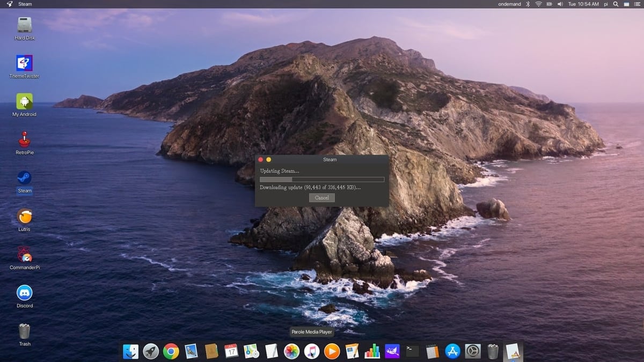The height and width of the screenshot is (362, 644).
Task: Open the Wi-Fi status menu
Action: click(538, 4)
